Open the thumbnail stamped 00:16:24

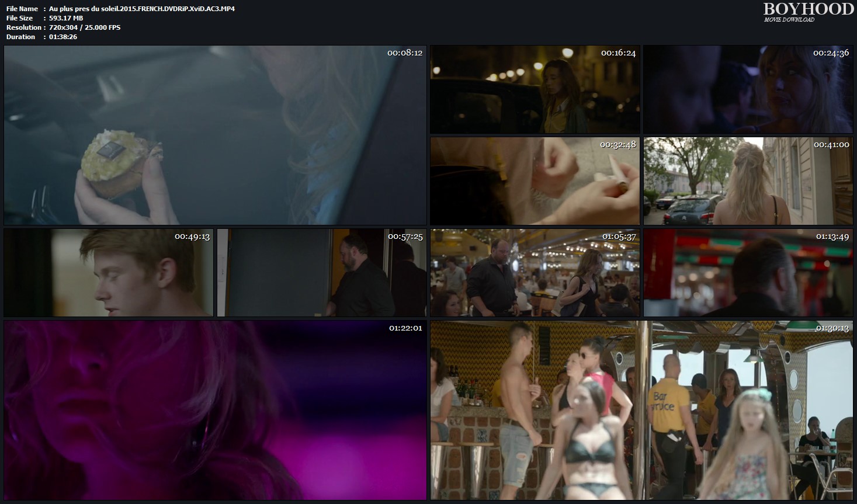535,90
